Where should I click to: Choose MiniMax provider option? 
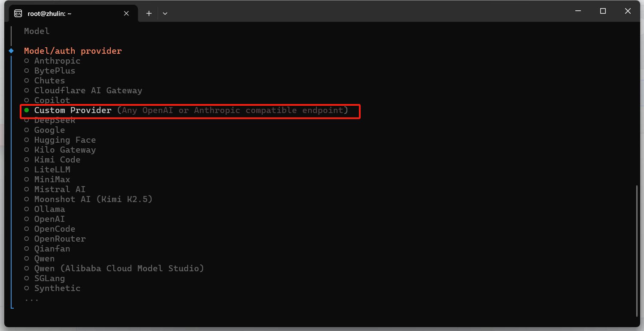coord(47,180)
